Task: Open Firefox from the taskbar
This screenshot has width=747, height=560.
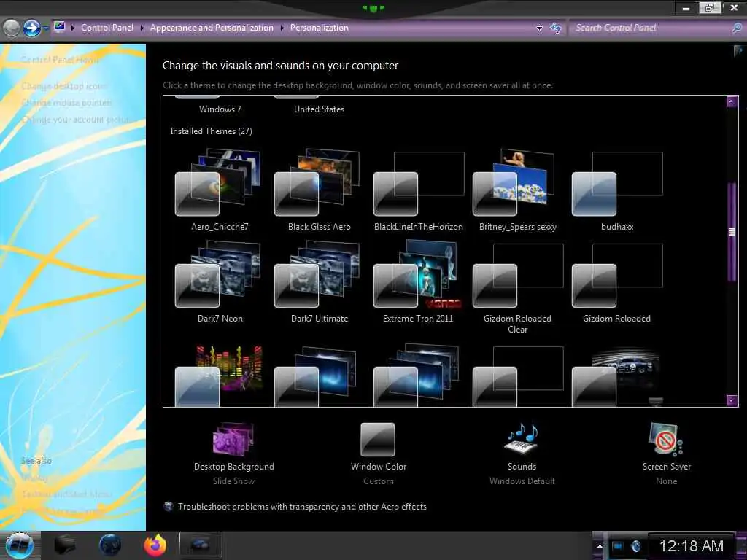Action: click(155, 545)
